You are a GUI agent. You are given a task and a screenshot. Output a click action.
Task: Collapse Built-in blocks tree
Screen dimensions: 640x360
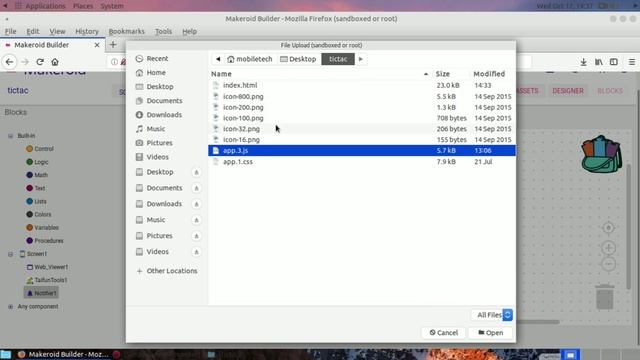10,136
